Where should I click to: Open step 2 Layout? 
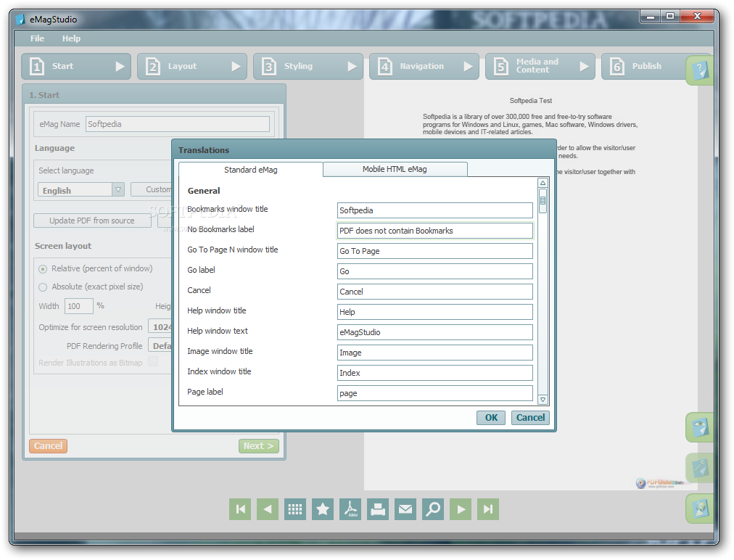click(192, 67)
